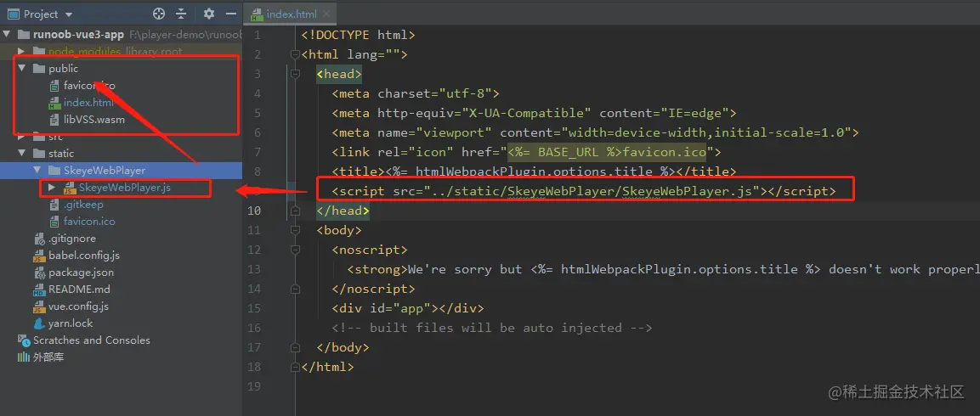The height and width of the screenshot is (416, 980).
Task: Click the 外部库 external libraries icon
Action: (24, 357)
